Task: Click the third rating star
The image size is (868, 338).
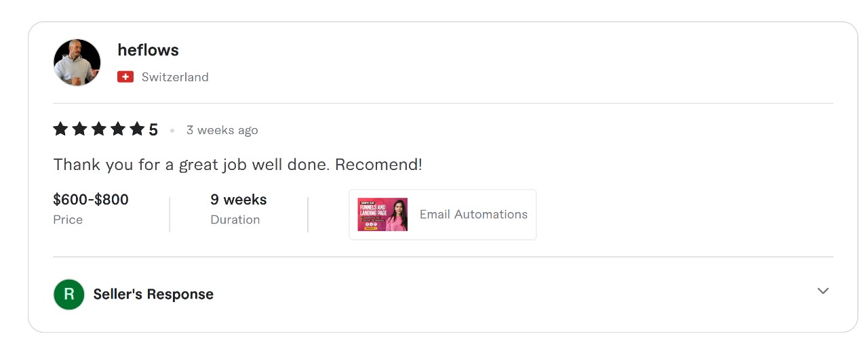Action: [x=99, y=129]
